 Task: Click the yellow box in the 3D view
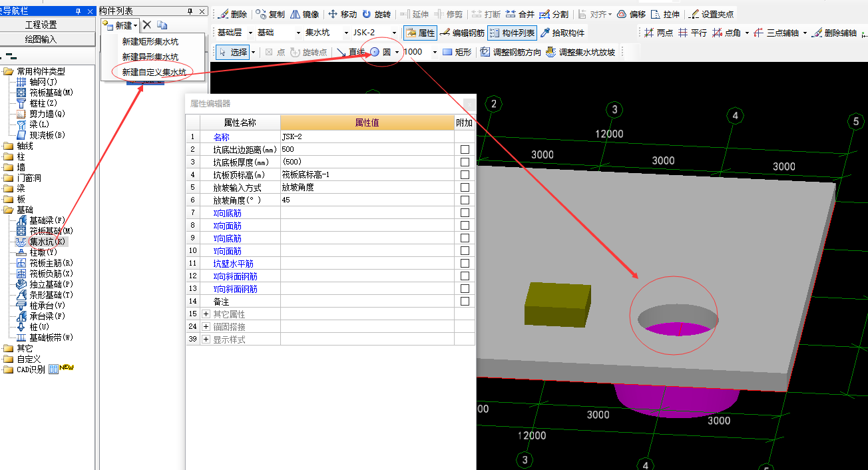pos(557,305)
